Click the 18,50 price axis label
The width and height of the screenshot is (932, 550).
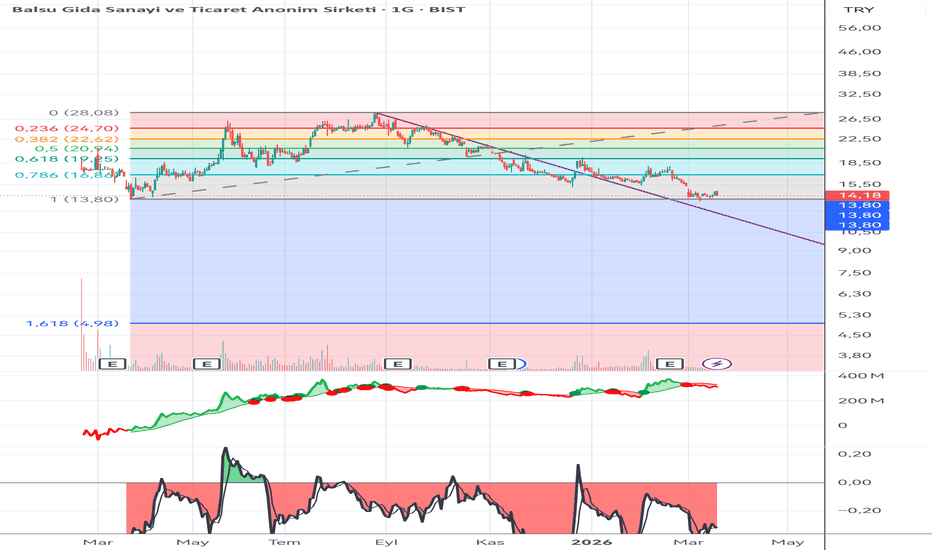coord(859,163)
